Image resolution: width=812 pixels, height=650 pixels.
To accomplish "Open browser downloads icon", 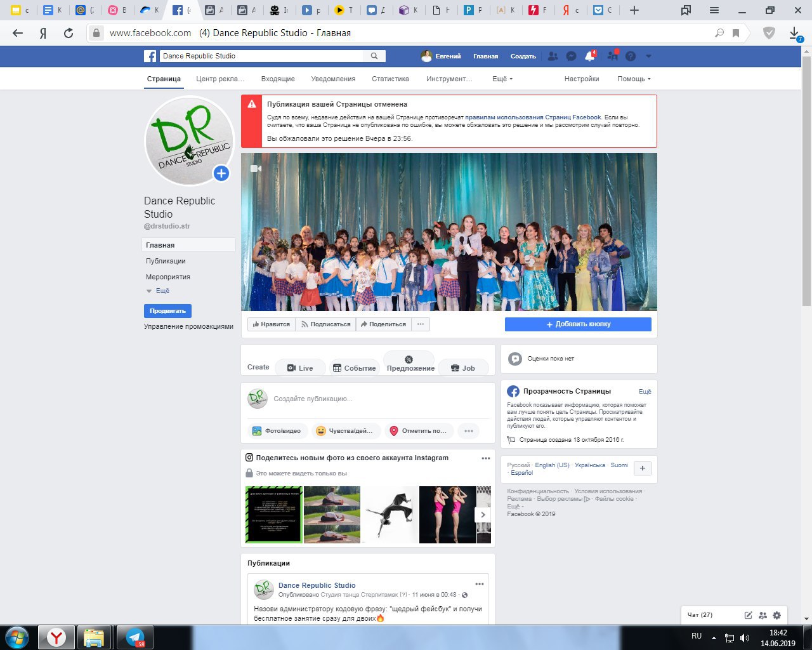I will tap(795, 34).
